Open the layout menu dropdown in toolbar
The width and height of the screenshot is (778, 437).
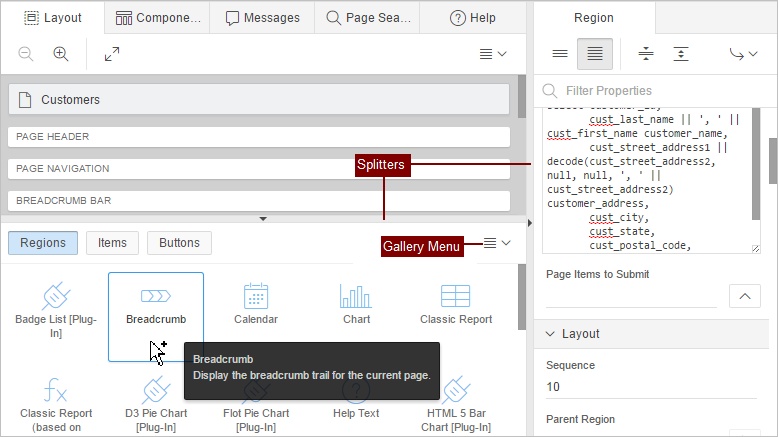pos(493,54)
